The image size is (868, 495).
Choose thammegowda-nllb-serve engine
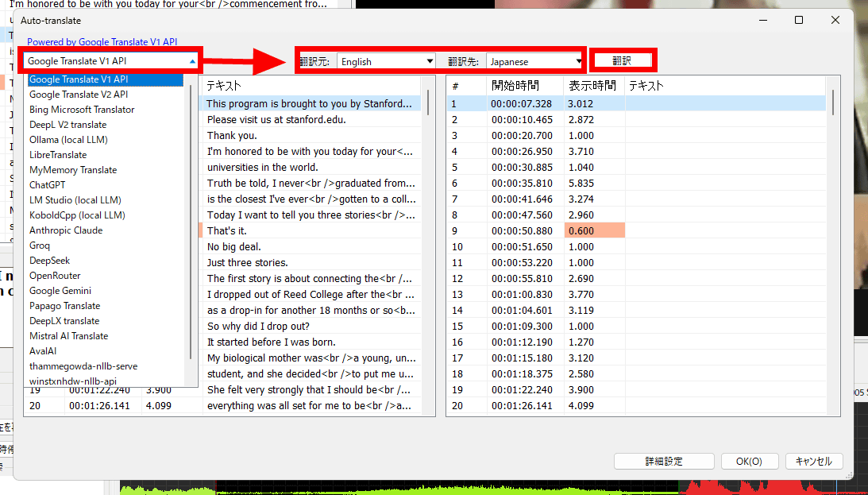[x=83, y=366]
